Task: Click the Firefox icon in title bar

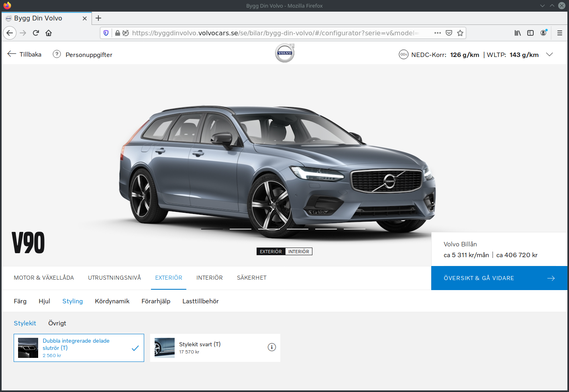Action: click(7, 6)
